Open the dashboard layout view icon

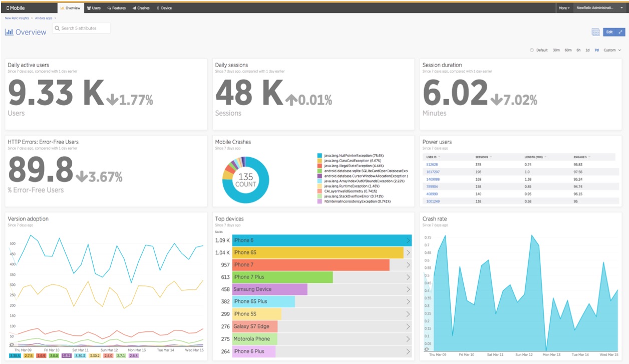[x=595, y=32]
